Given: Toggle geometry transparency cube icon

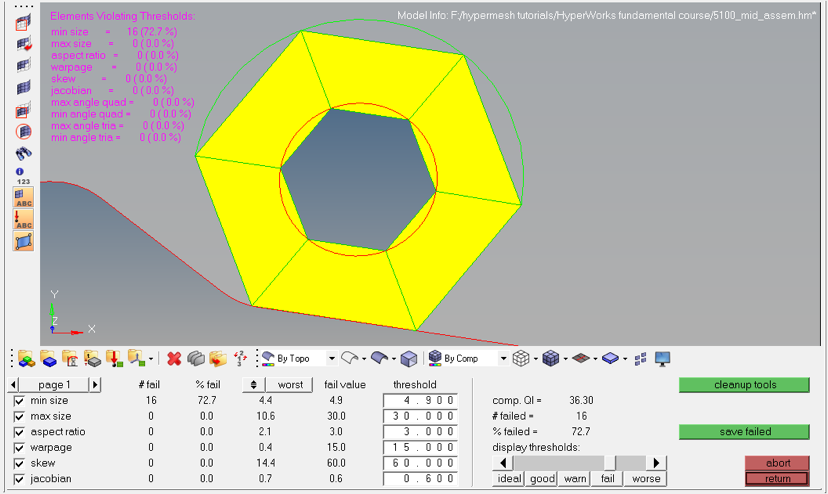Looking at the screenshot, I should tap(409, 359).
